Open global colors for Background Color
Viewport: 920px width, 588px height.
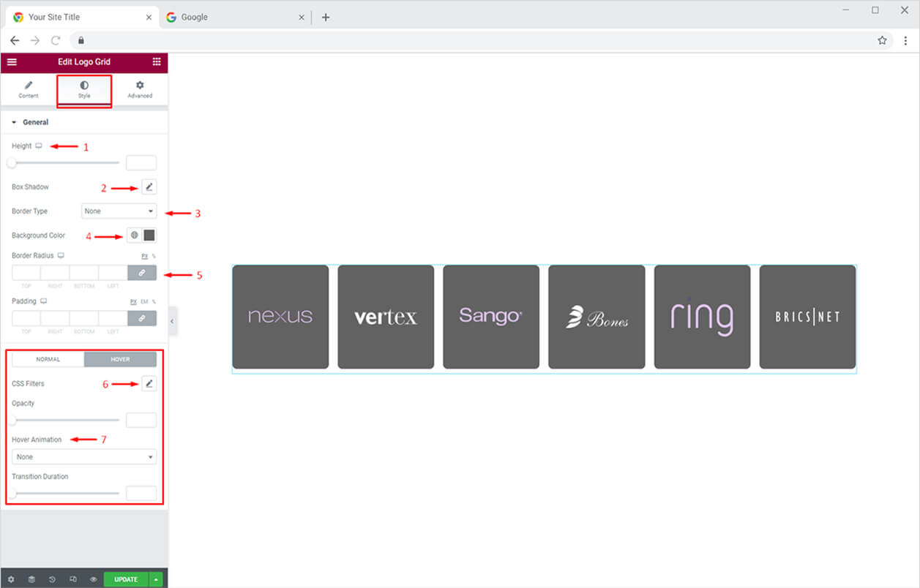[134, 235]
